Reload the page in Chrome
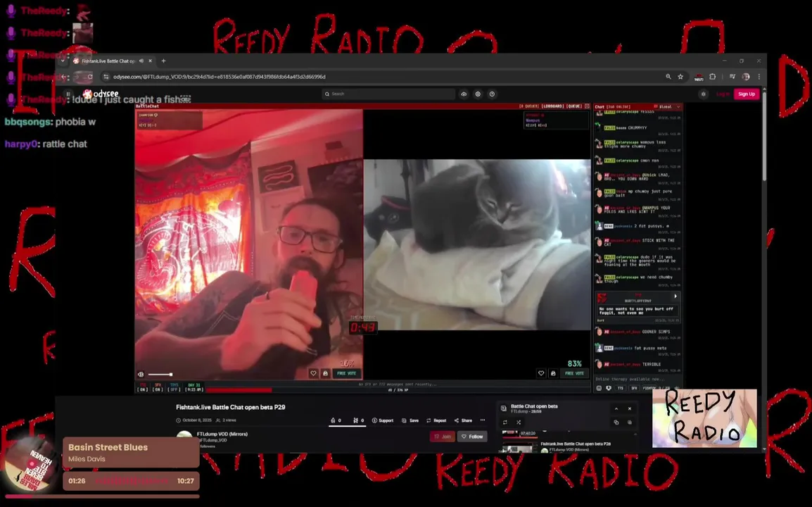The height and width of the screenshot is (507, 812). coord(90,77)
